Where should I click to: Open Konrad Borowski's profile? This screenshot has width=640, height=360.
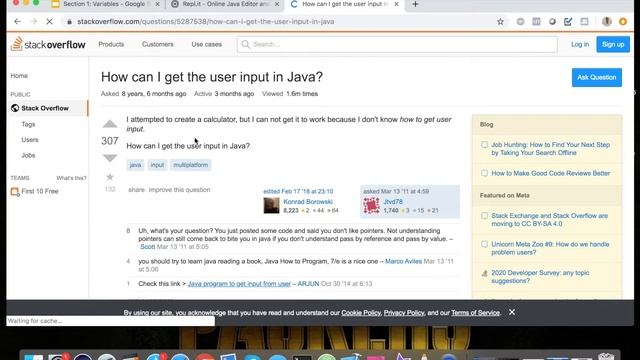pos(308,202)
